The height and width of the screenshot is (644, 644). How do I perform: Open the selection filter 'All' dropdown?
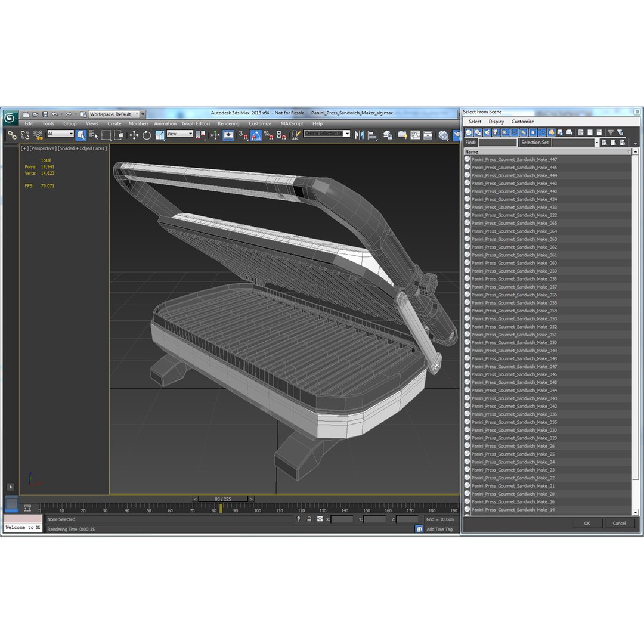point(60,134)
